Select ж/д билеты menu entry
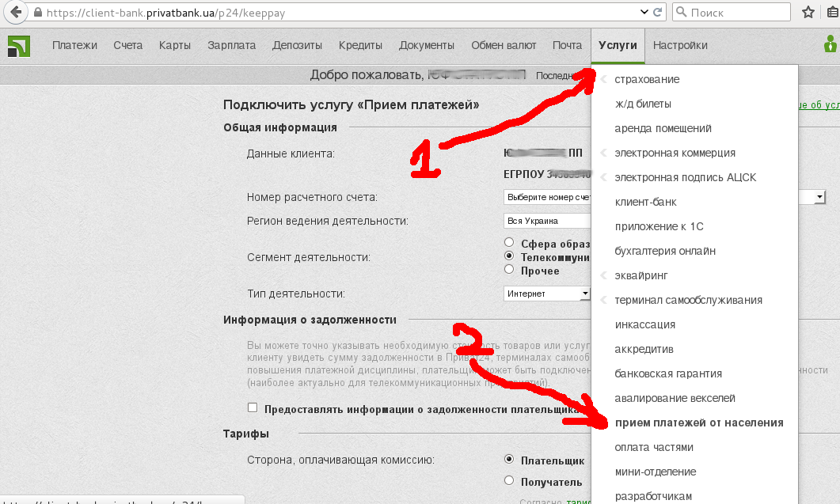 click(x=643, y=104)
